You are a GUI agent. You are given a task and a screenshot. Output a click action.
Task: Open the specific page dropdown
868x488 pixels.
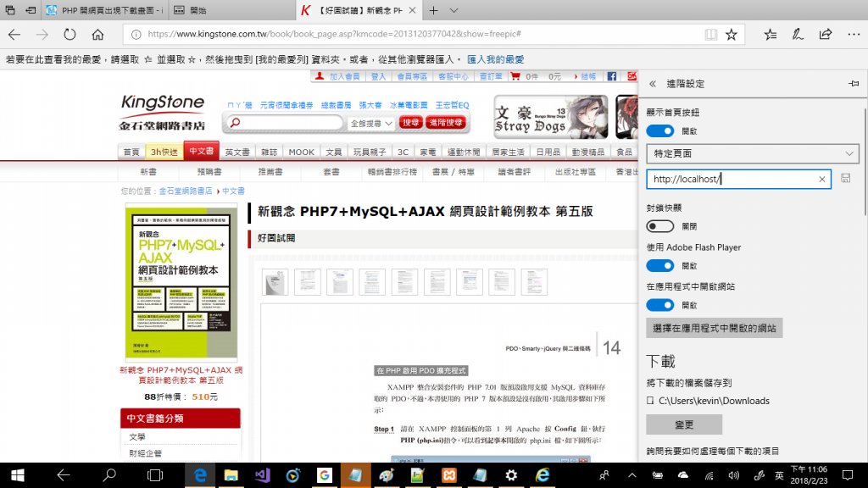click(753, 153)
